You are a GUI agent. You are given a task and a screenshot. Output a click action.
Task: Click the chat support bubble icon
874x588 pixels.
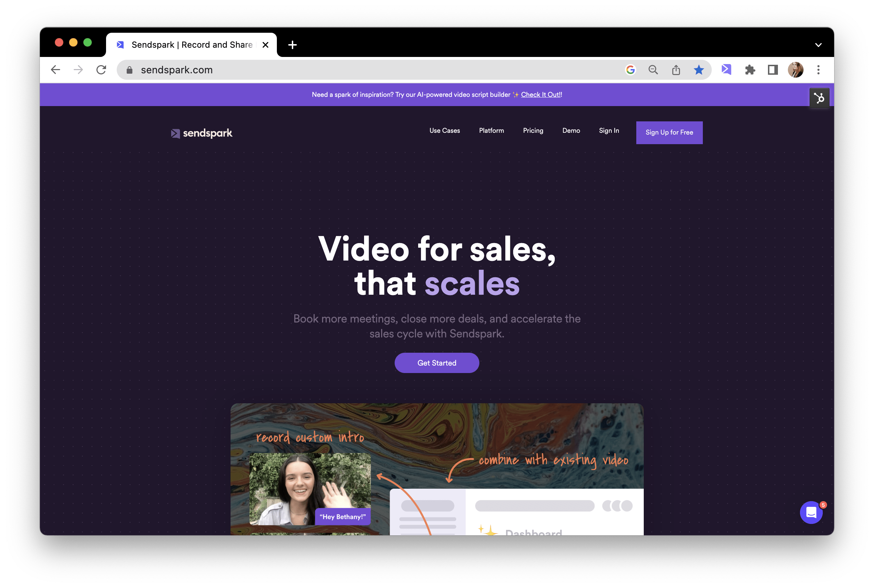coord(812,513)
